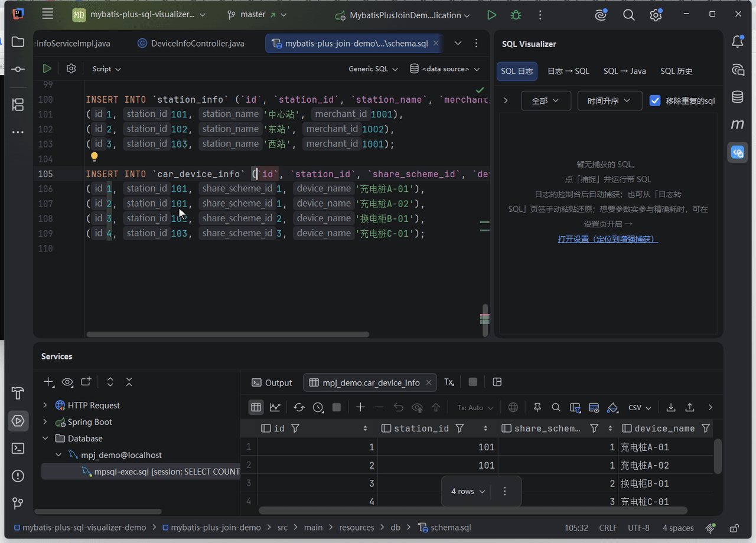Open the master branch widget
Image resolution: width=756 pixels, height=543 pixels.
click(x=257, y=15)
